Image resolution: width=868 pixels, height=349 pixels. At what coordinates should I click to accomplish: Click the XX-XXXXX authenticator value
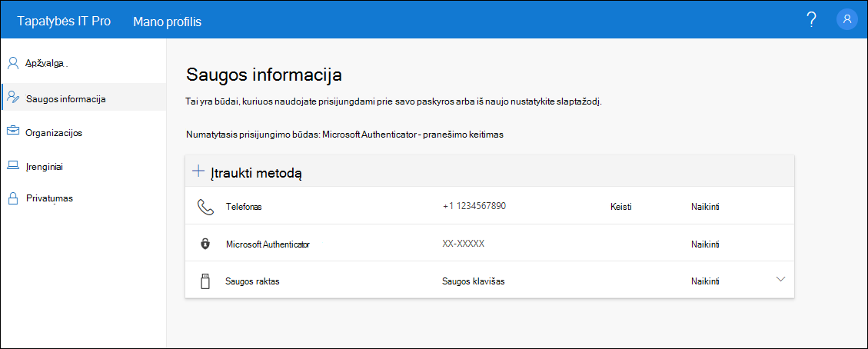tap(464, 244)
